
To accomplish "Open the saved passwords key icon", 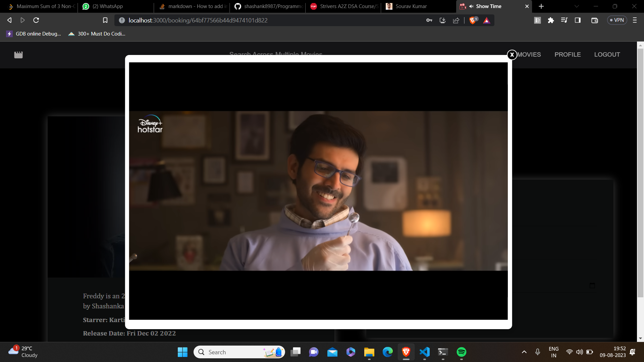I will tap(429, 20).
